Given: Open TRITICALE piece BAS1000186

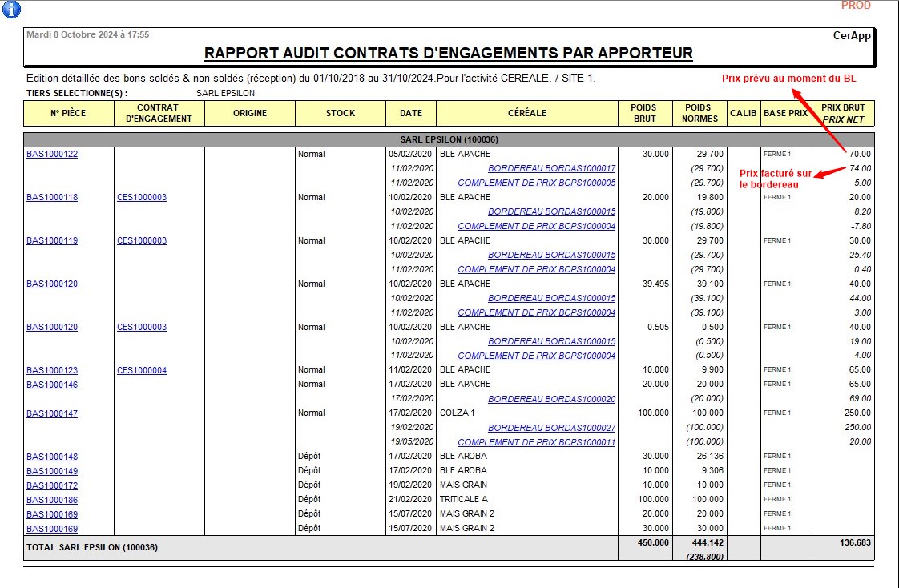Looking at the screenshot, I should click(52, 501).
